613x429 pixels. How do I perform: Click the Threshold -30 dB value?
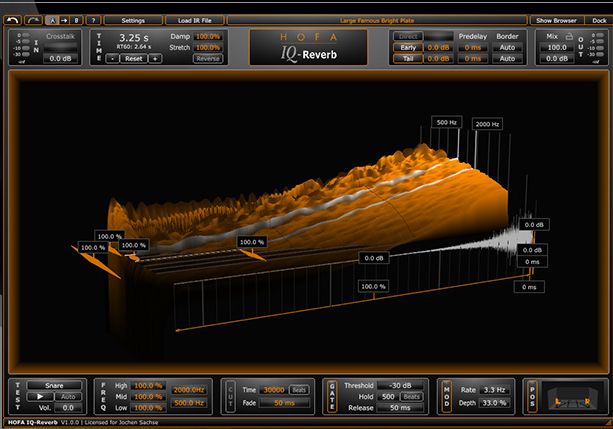point(401,386)
